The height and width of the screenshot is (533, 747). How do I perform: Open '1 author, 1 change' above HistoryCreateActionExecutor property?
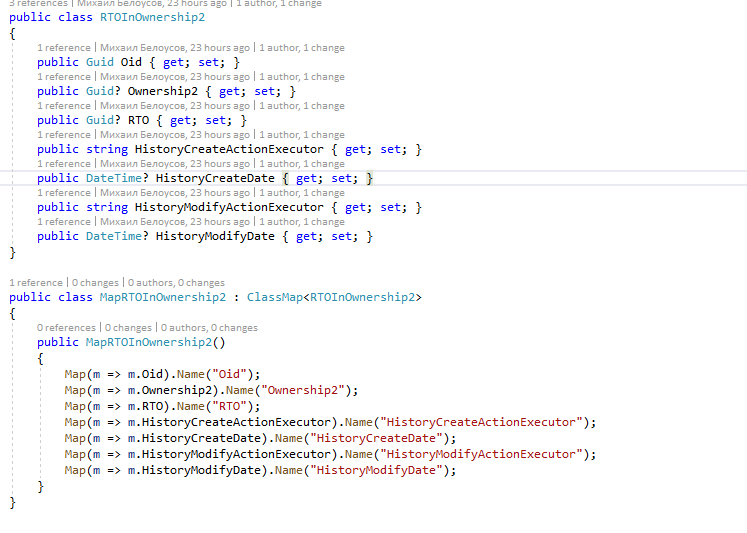tap(302, 135)
